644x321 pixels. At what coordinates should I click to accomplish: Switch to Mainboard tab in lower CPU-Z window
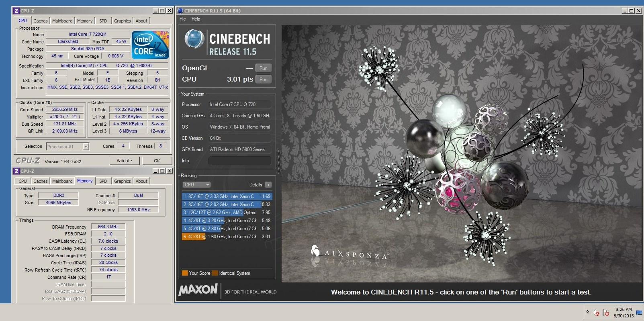point(62,181)
